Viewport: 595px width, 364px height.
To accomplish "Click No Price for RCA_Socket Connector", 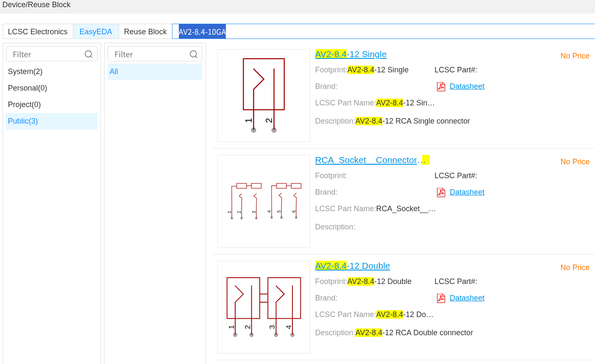I will [x=575, y=162].
